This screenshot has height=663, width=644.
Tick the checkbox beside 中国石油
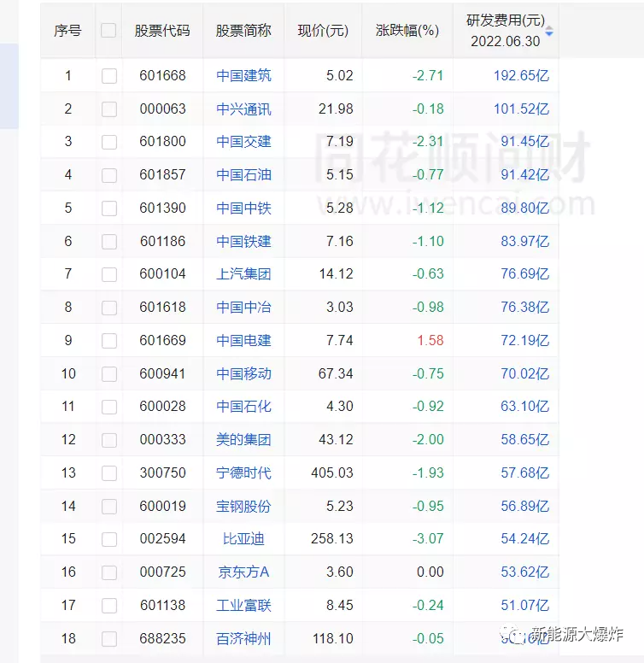pyautogui.click(x=109, y=175)
